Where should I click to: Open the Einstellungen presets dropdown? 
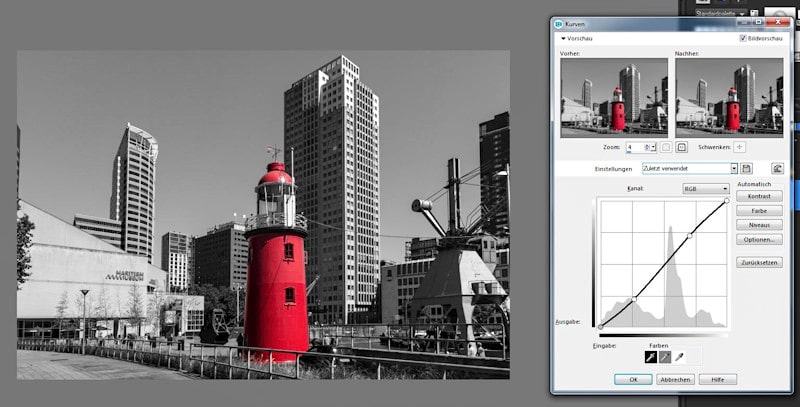click(x=733, y=169)
